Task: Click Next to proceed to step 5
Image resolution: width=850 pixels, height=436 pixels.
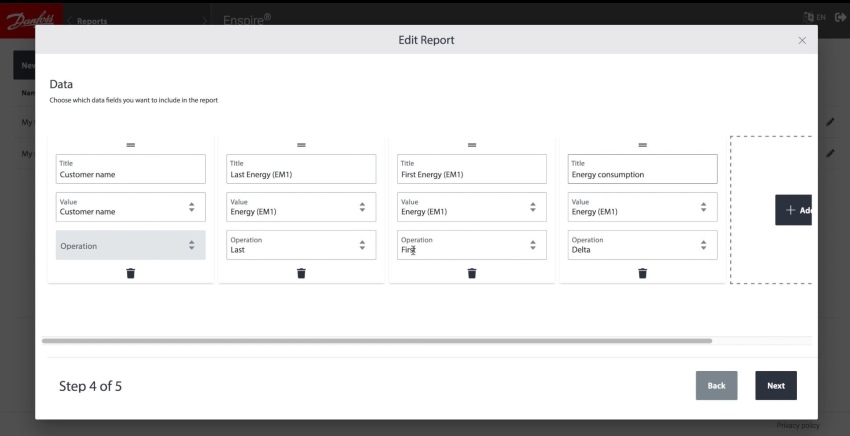Action: pyautogui.click(x=776, y=386)
